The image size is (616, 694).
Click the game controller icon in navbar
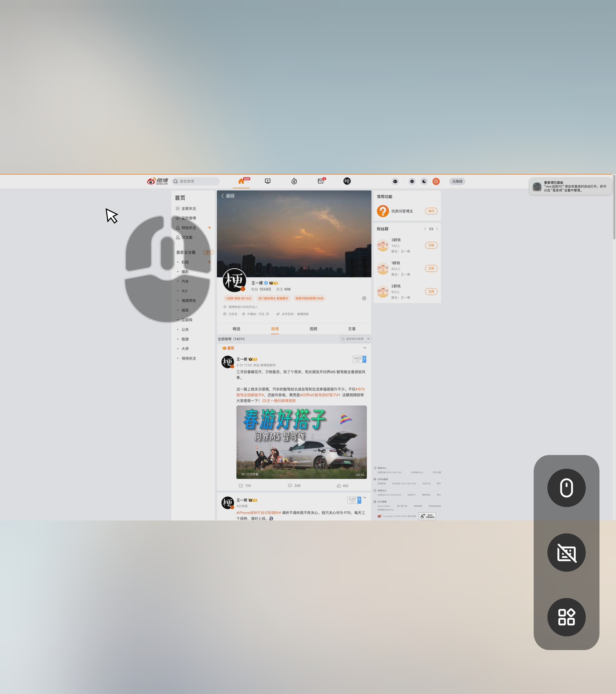coord(395,181)
